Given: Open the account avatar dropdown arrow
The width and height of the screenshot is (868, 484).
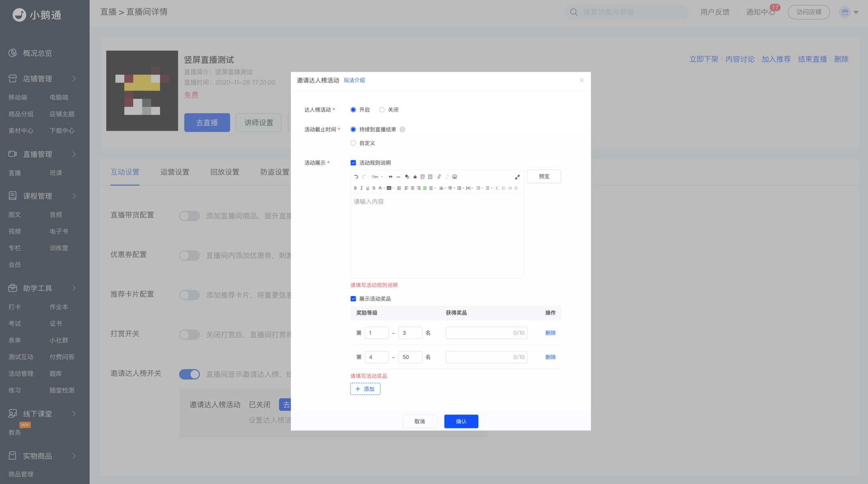Looking at the screenshot, I should 856,12.
